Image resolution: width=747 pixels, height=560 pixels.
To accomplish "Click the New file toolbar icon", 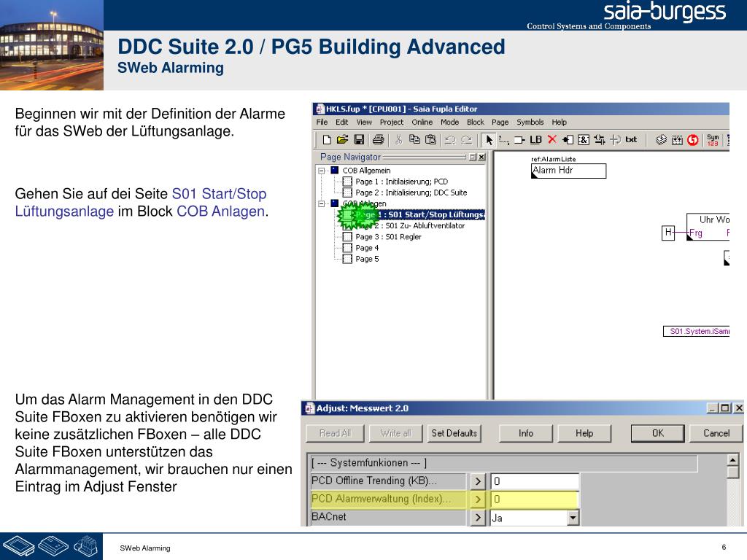I will 327,140.
